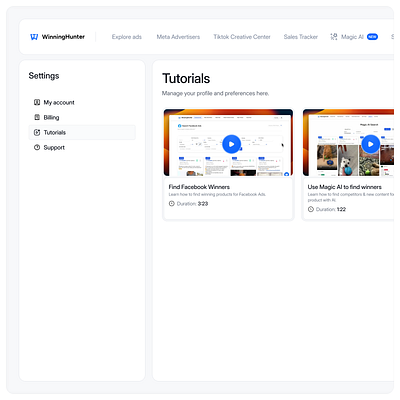Click 'Learn how to find winning products' description
The width and height of the screenshot is (400, 400).
coord(217,194)
